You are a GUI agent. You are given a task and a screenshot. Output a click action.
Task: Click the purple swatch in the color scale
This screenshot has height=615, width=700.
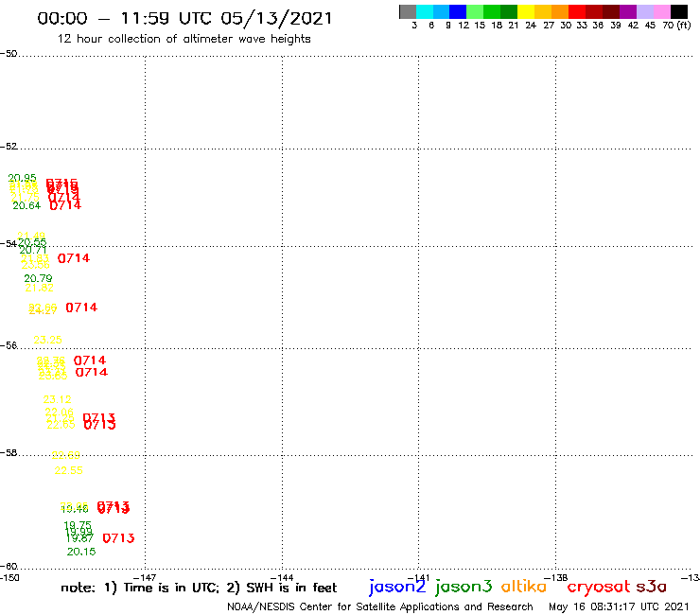[628, 11]
